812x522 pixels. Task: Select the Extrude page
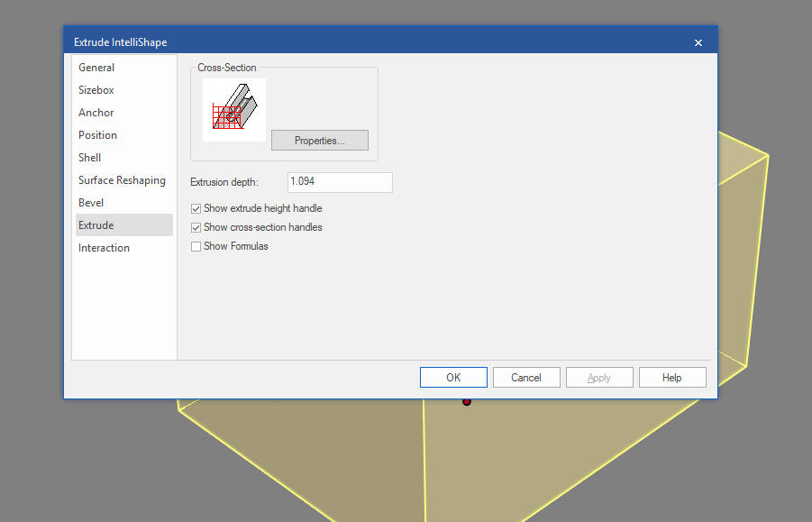point(123,225)
